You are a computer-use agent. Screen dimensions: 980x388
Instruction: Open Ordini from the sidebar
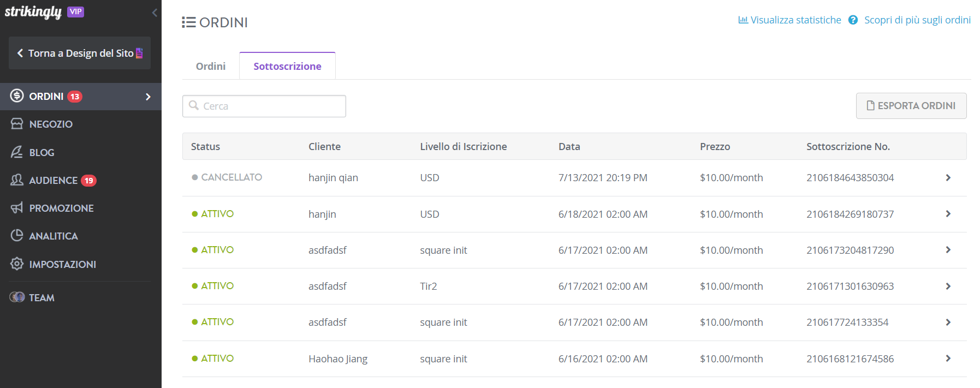(81, 97)
